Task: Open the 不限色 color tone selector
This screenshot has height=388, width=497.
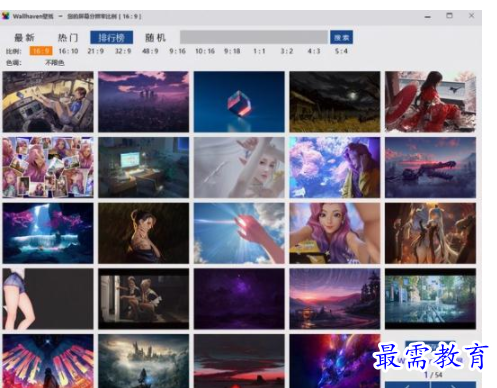Action: (55, 62)
